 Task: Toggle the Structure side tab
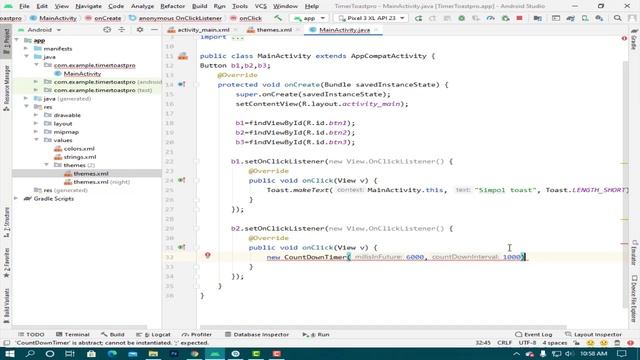pos(6,222)
